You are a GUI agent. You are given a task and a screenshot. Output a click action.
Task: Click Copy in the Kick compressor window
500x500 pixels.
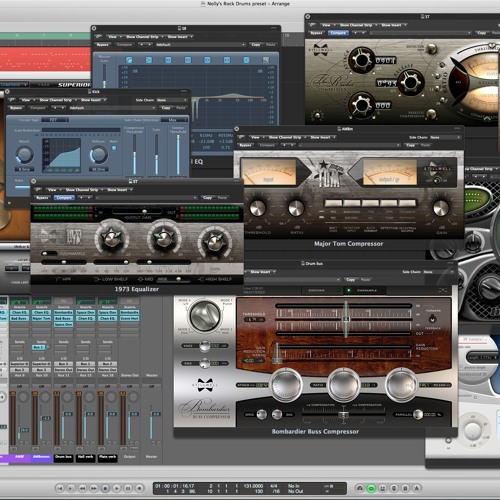click(x=166, y=108)
